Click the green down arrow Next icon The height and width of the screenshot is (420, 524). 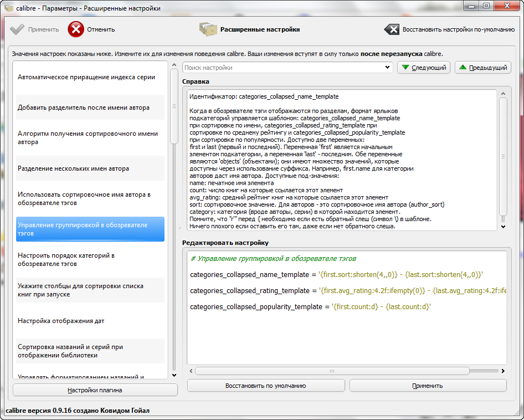(x=406, y=68)
